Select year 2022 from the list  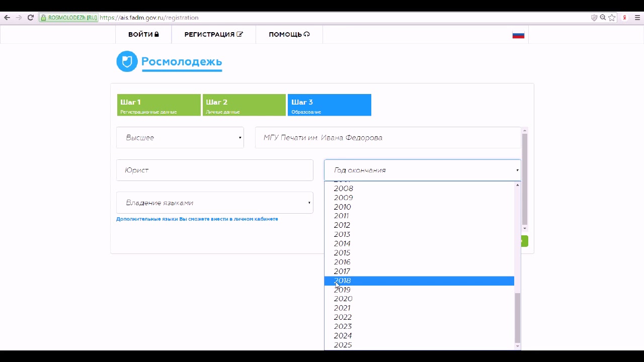coord(419,317)
